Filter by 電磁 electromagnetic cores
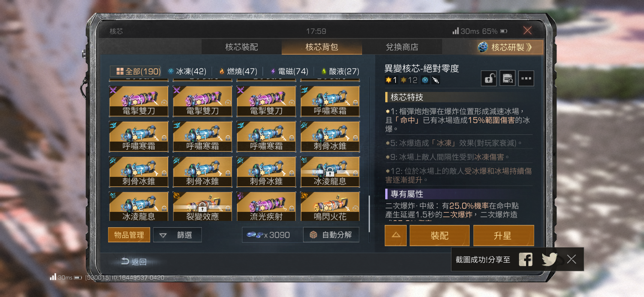The width and height of the screenshot is (644, 297). pyautogui.click(x=289, y=72)
